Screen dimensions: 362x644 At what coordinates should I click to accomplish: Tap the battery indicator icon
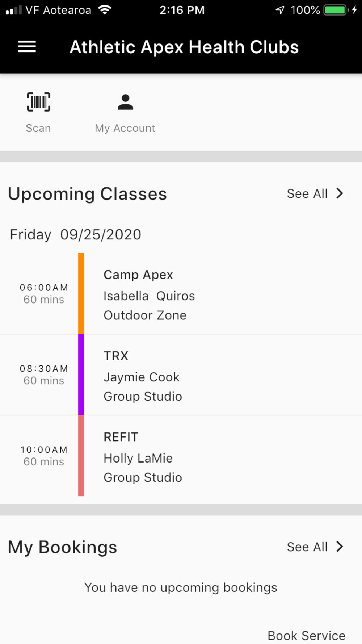click(x=336, y=10)
